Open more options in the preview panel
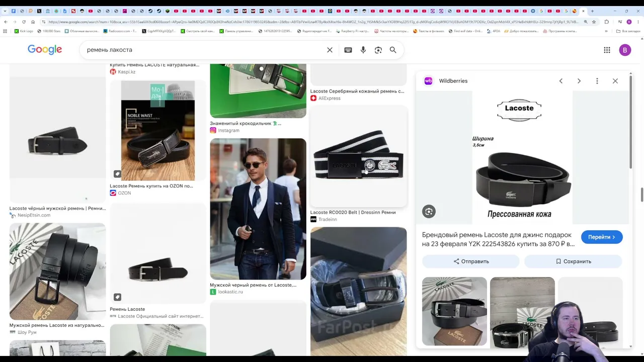This screenshot has height=362, width=644. (597, 81)
